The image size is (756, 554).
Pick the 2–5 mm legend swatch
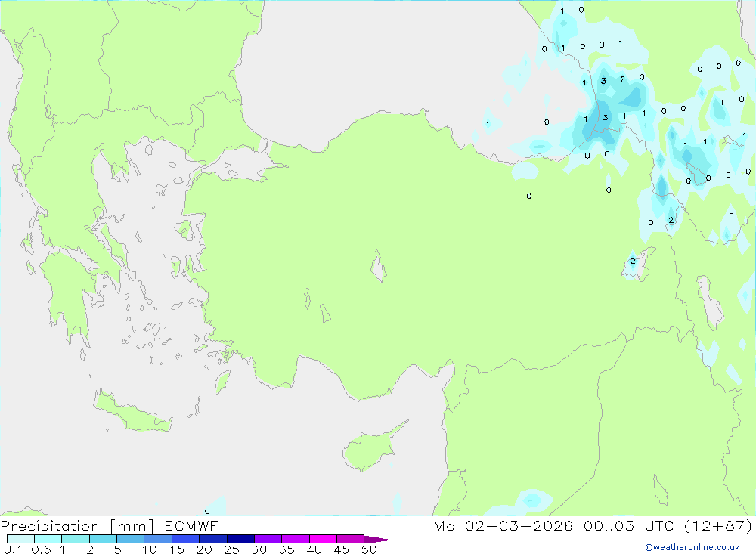pyautogui.click(x=103, y=539)
